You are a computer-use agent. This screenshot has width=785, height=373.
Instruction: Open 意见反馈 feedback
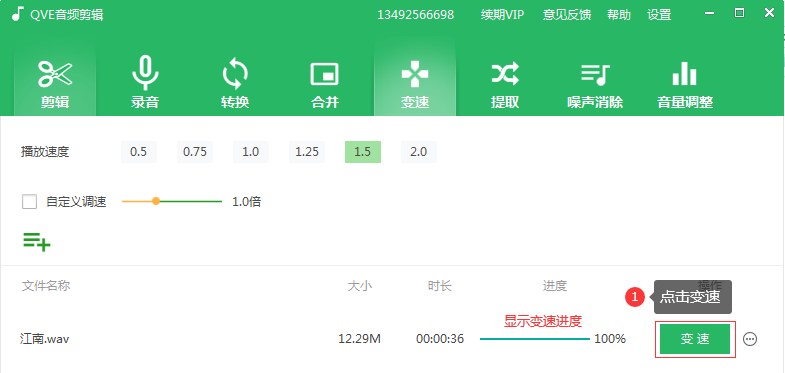[567, 15]
